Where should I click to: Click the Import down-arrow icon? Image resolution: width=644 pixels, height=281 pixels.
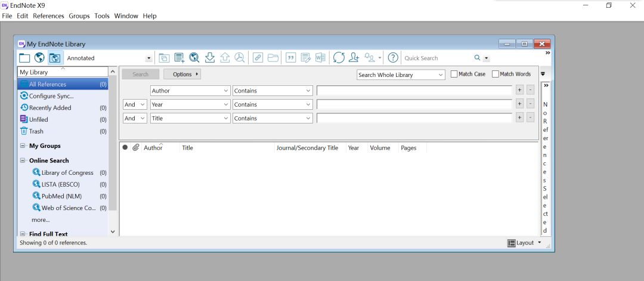point(210,58)
